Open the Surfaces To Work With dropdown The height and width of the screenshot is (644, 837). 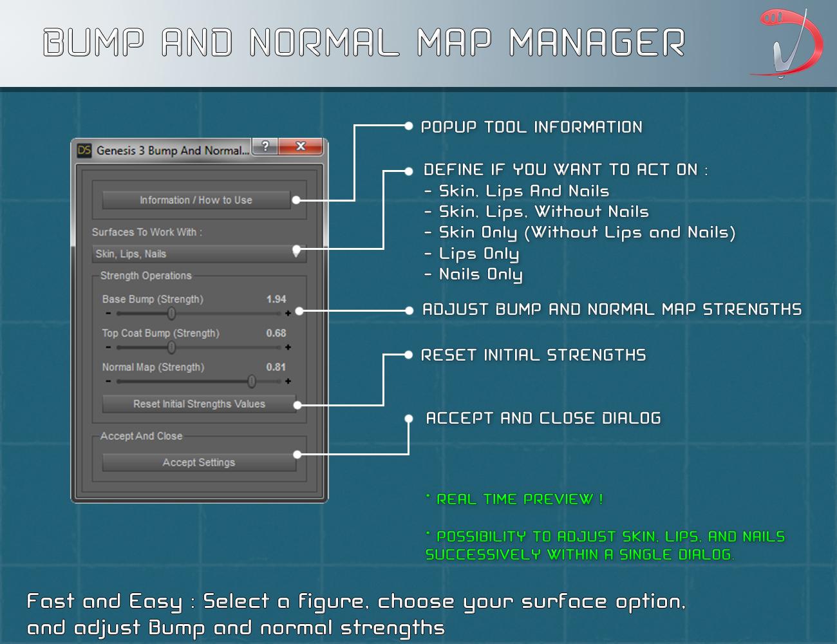point(199,253)
